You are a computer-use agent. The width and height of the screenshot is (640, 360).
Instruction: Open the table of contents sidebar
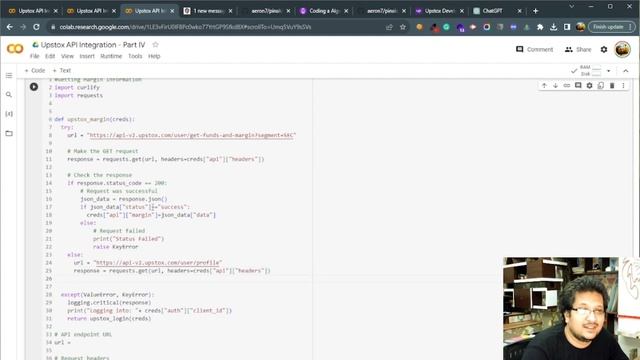tap(9, 76)
